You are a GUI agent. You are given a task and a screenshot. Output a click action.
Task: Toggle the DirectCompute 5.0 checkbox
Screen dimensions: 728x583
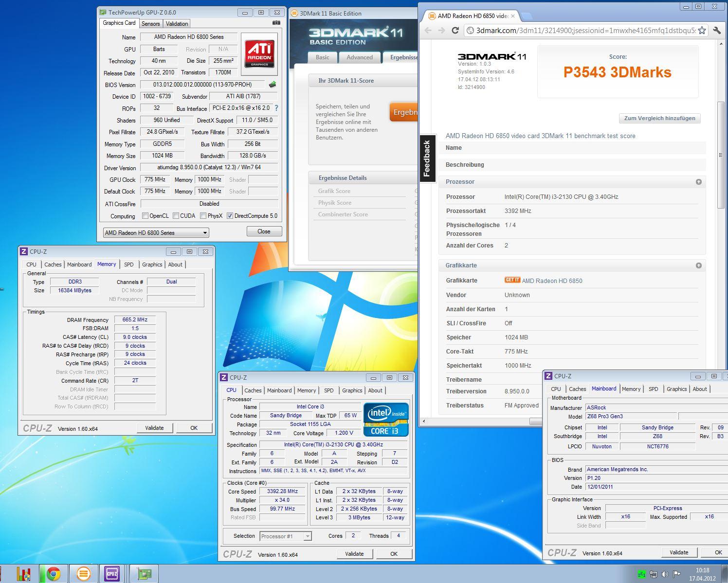click(x=230, y=215)
